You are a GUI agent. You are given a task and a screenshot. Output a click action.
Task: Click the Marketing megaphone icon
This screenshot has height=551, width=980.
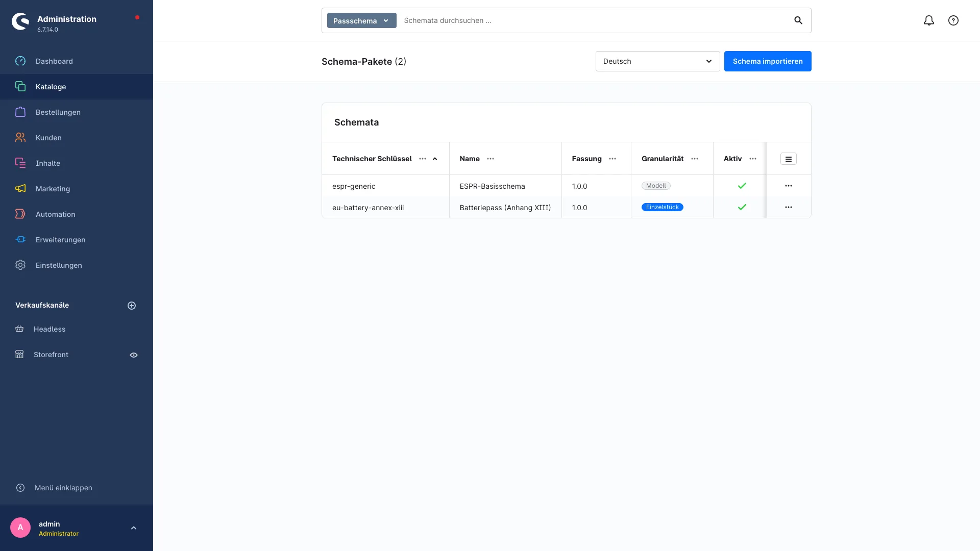coord(20,189)
